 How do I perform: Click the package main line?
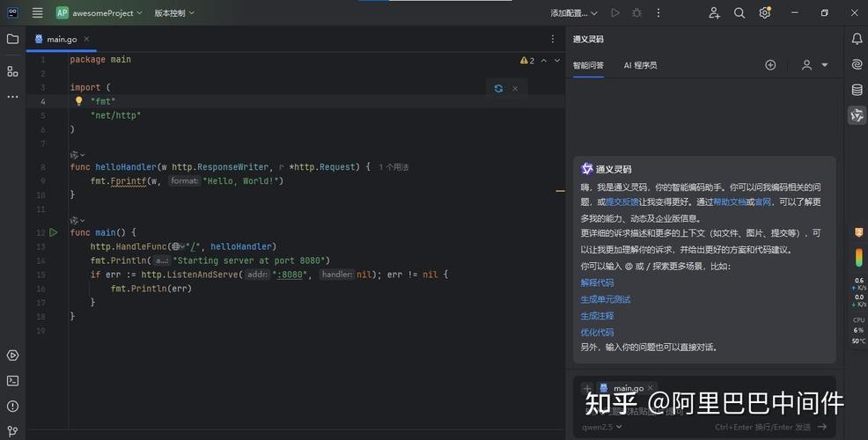[100, 60]
